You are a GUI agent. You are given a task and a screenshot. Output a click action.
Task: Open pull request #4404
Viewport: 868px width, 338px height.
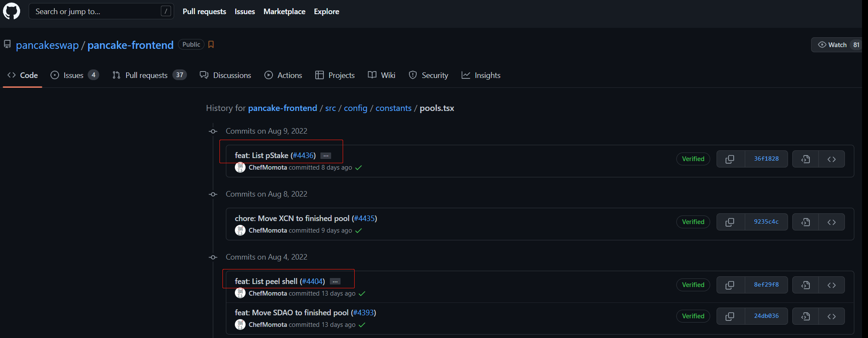(x=312, y=281)
